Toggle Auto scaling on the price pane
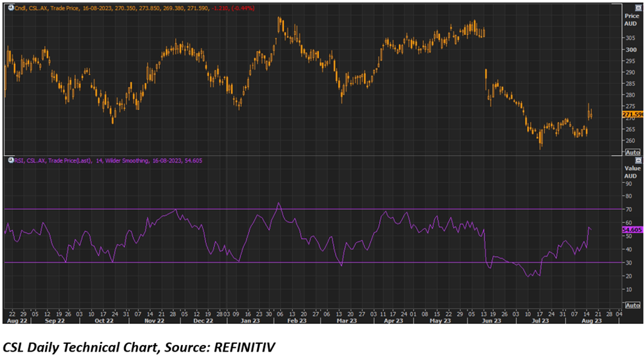Image resolution: width=644 pixels, height=355 pixels. point(631,152)
